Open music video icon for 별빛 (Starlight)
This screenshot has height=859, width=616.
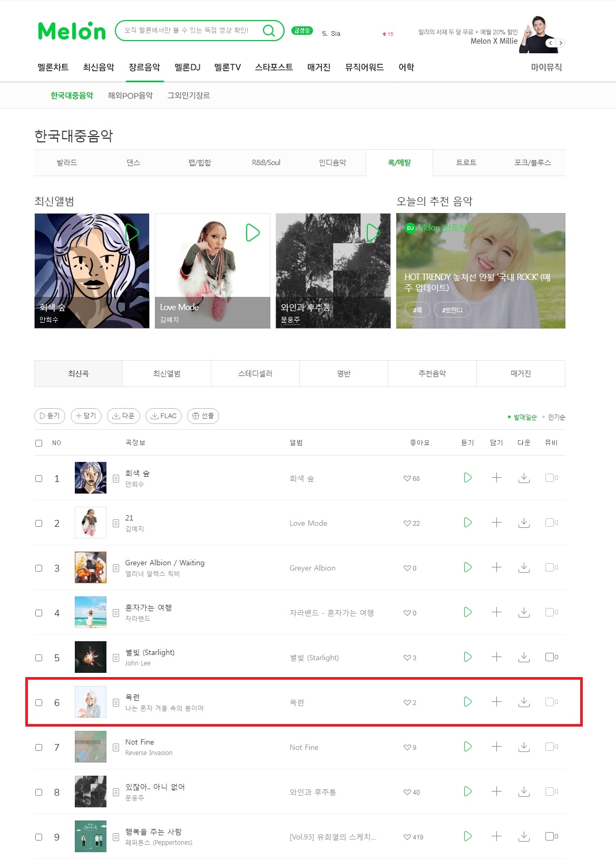click(551, 657)
